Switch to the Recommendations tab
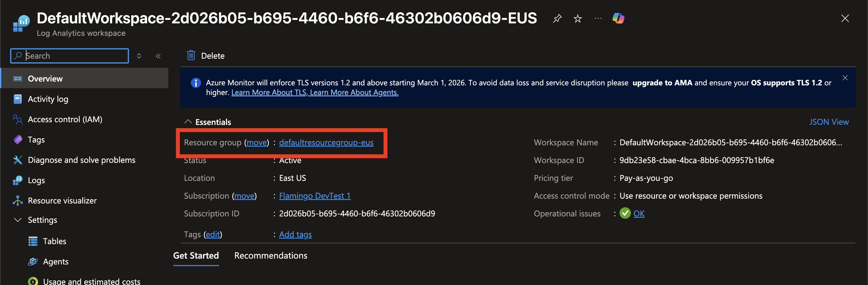This screenshot has height=285, width=868. 271,255
